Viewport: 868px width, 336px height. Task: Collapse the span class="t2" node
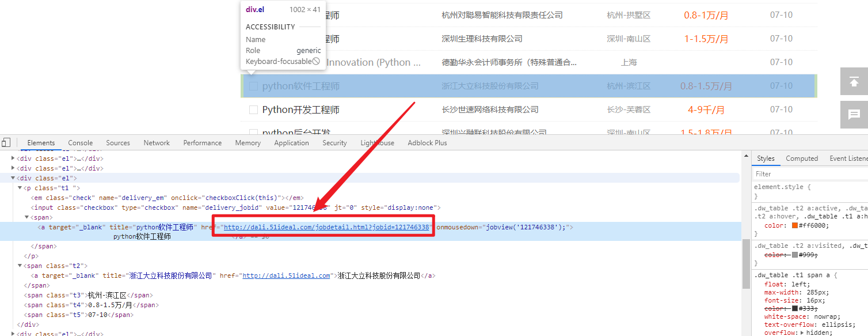click(20, 266)
